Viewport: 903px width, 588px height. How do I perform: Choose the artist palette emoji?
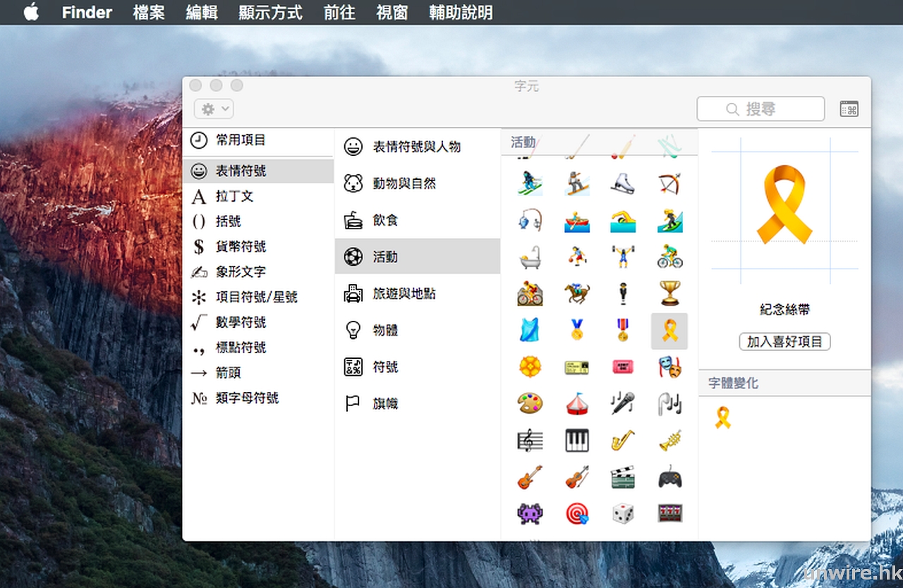[x=530, y=404]
